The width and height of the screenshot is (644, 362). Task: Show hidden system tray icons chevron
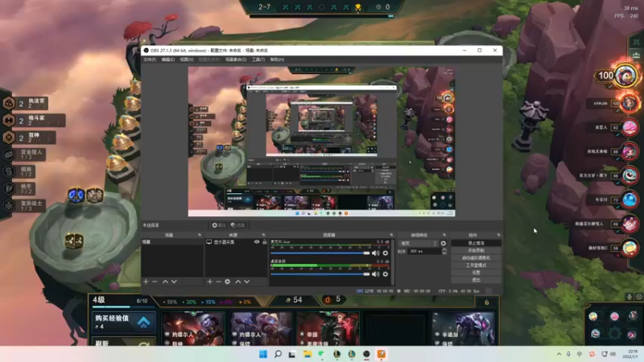click(x=559, y=354)
